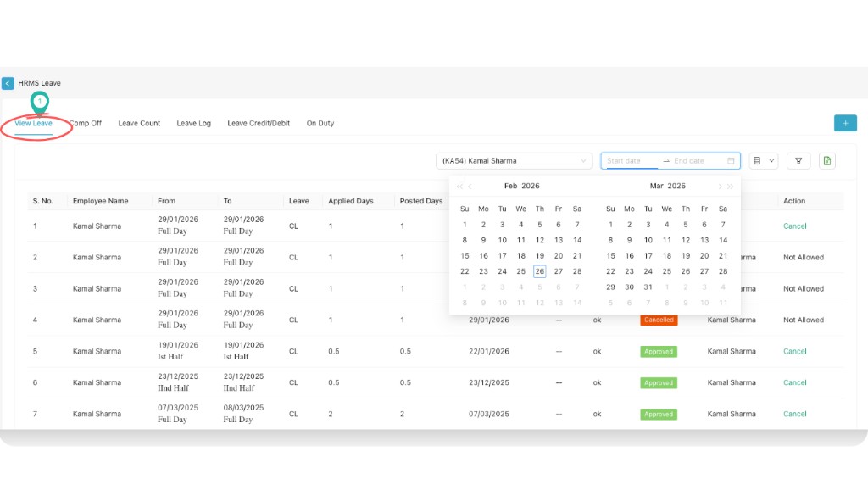Jump forward a year using double-right chevrons

click(x=732, y=186)
